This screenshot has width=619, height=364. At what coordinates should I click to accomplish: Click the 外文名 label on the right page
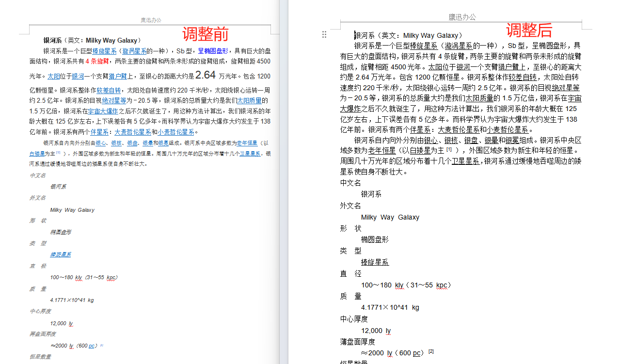click(x=350, y=206)
